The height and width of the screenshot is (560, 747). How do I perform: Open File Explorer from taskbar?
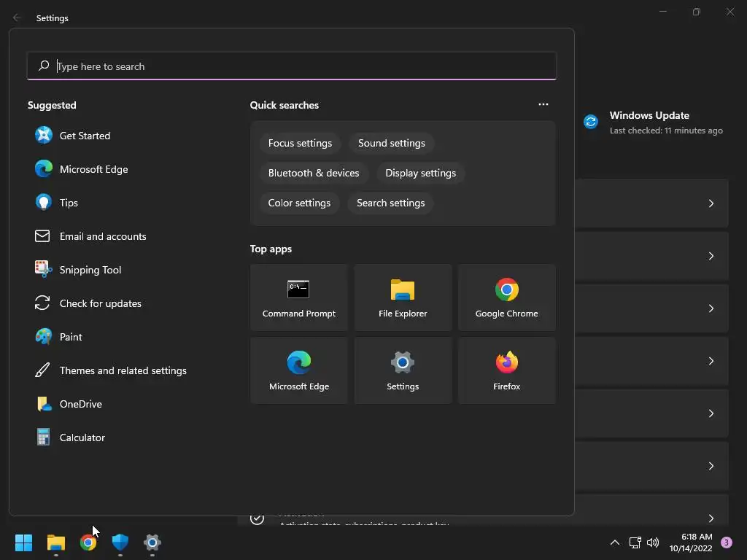pos(55,542)
